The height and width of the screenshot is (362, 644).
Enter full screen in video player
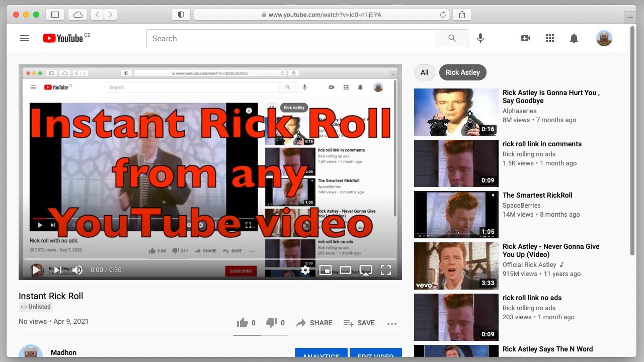[x=386, y=270]
